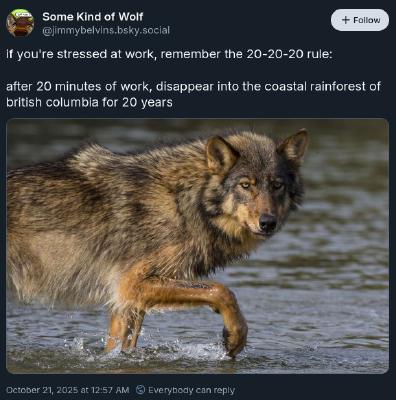Viewport: 396px width, 400px height.
Task: Click the plus icon inside Follow
Action: 346,20
